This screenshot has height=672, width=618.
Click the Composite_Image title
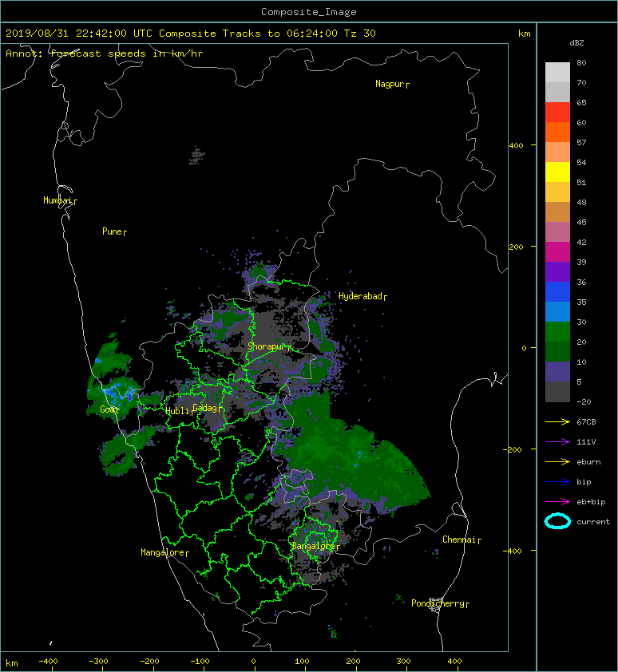tap(309, 12)
